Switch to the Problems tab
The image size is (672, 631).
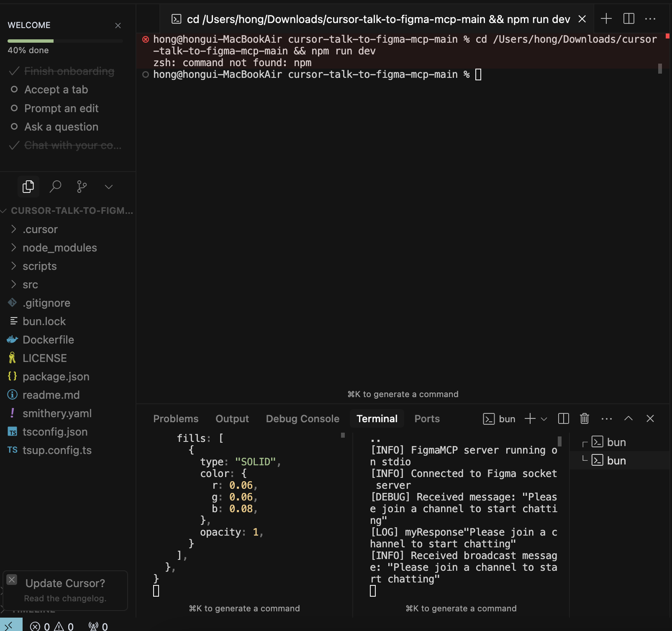tap(176, 418)
